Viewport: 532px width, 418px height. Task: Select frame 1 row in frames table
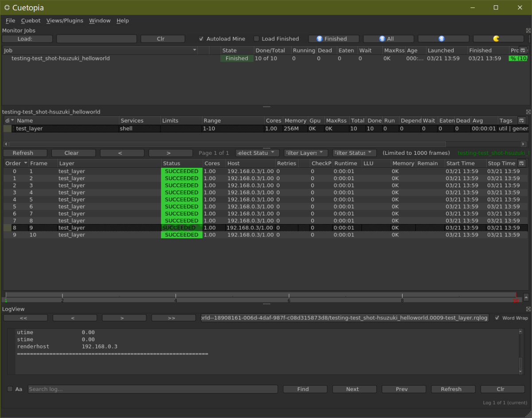[x=265, y=171]
